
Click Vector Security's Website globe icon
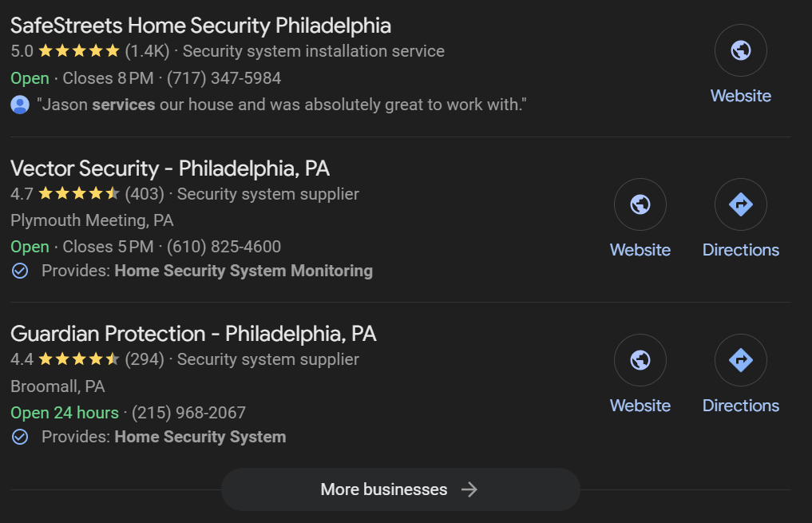click(640, 204)
